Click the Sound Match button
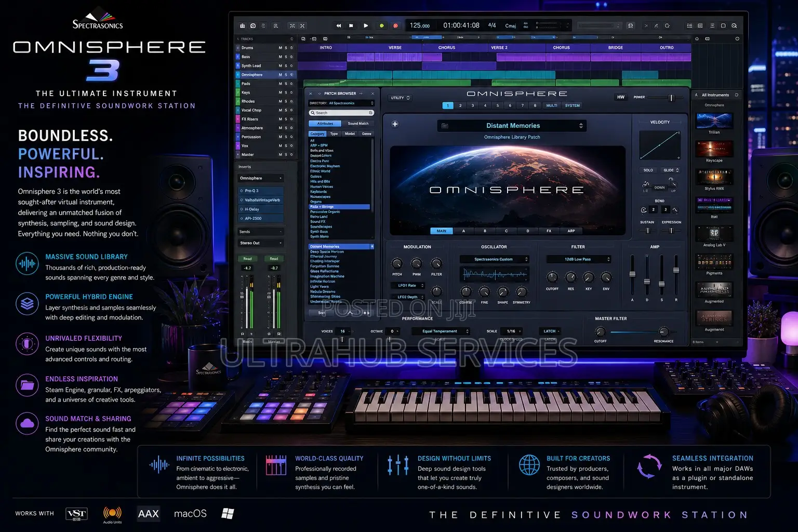This screenshot has width=798, height=532. [x=358, y=124]
